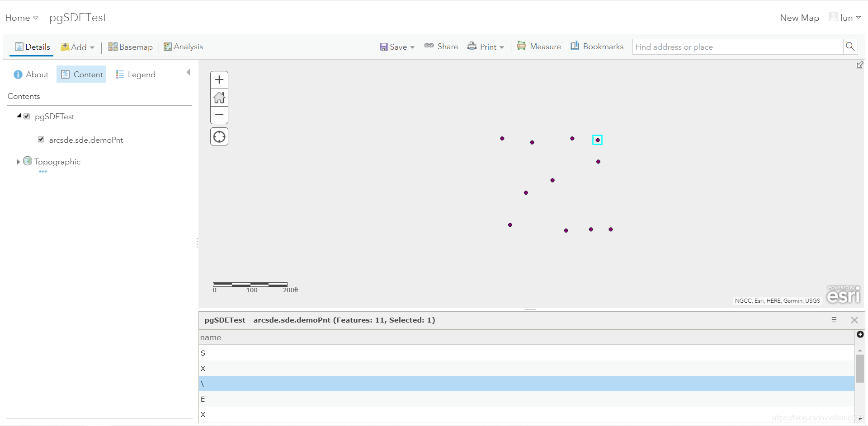
Task: Toggle arcsde.sde.demoPnt sublayer checkbox
Action: [x=41, y=140]
